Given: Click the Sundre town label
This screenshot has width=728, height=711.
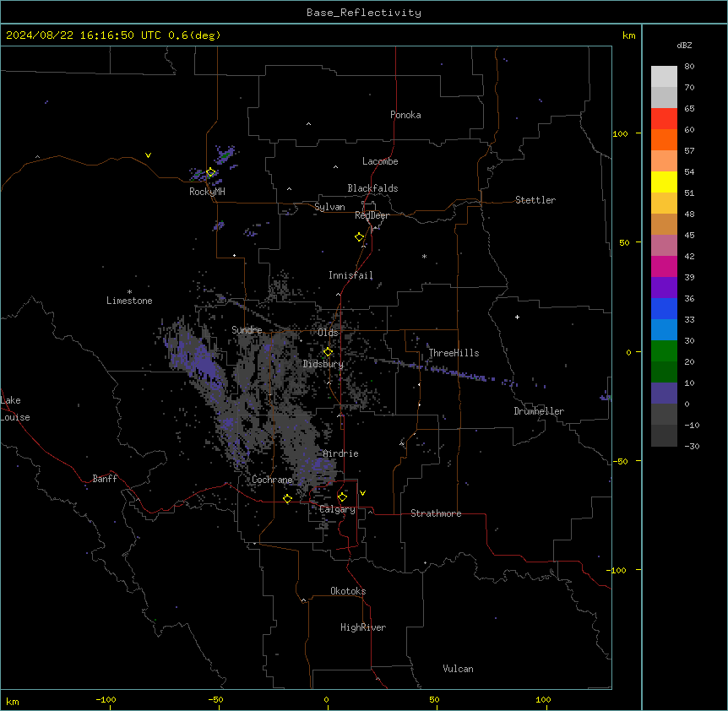Looking at the screenshot, I should (x=247, y=330).
